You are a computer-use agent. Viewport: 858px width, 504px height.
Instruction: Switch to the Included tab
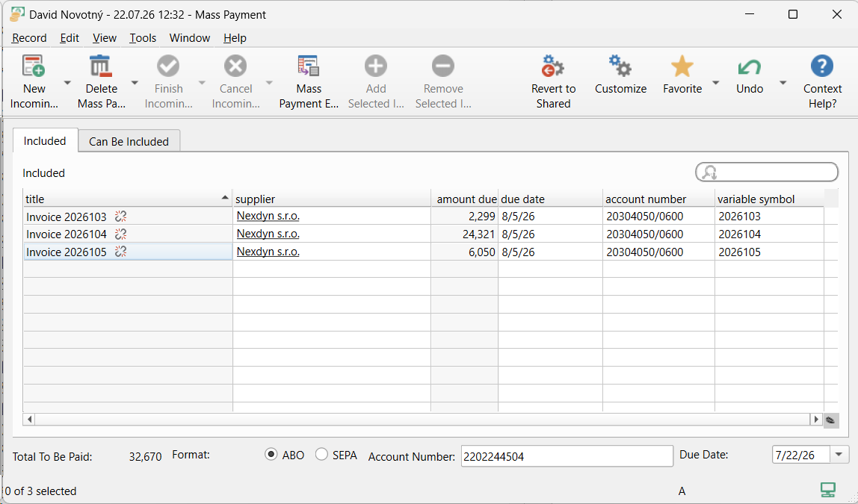(x=45, y=140)
